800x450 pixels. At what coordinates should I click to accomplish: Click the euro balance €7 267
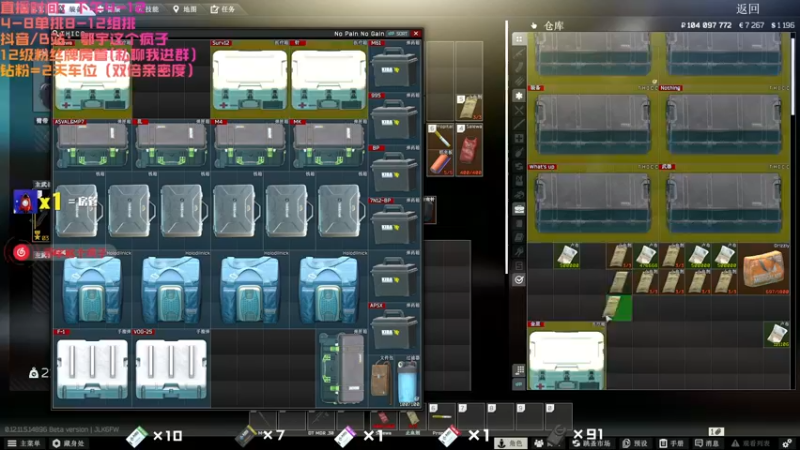coord(751,25)
